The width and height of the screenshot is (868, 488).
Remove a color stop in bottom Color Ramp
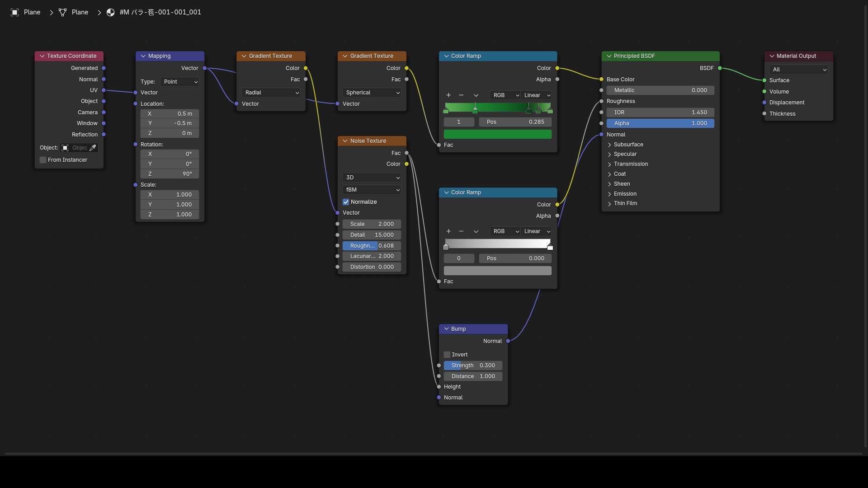point(461,231)
